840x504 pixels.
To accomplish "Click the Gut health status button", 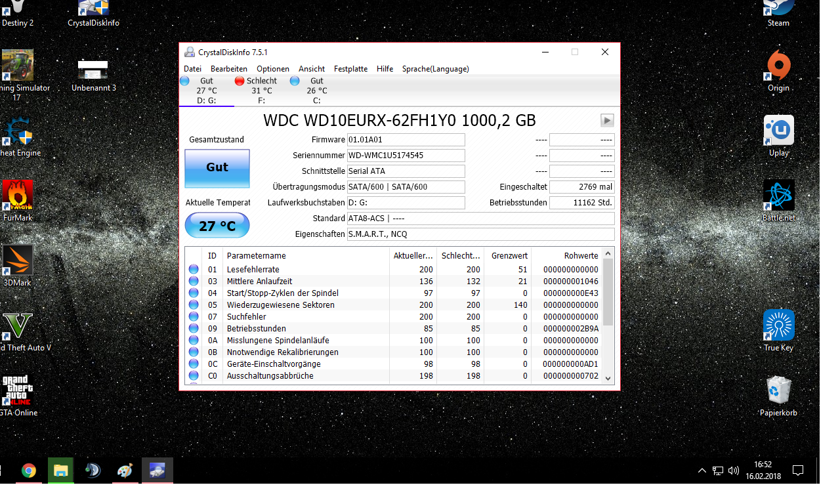I will [217, 168].
